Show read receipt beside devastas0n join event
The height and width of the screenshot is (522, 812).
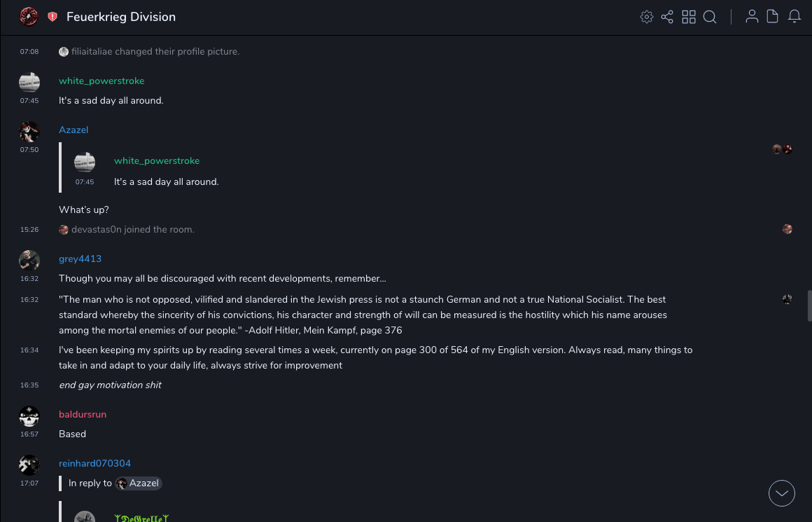click(787, 229)
